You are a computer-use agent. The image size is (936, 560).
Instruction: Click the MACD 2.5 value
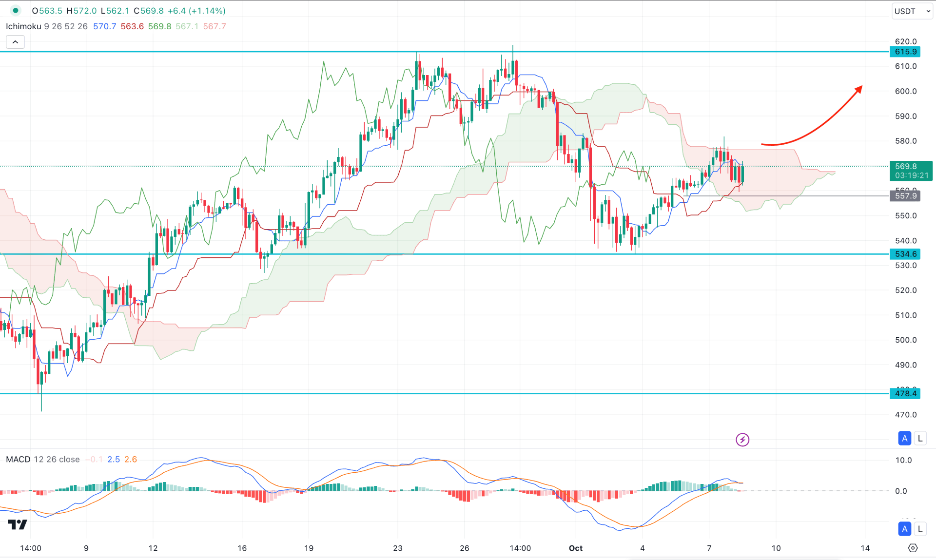click(114, 459)
